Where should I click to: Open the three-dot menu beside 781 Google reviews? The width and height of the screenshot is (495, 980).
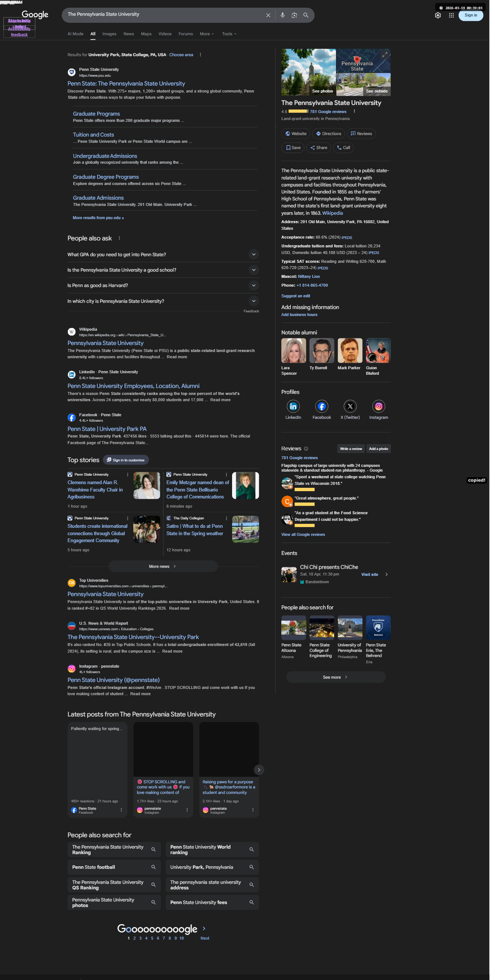click(x=354, y=111)
